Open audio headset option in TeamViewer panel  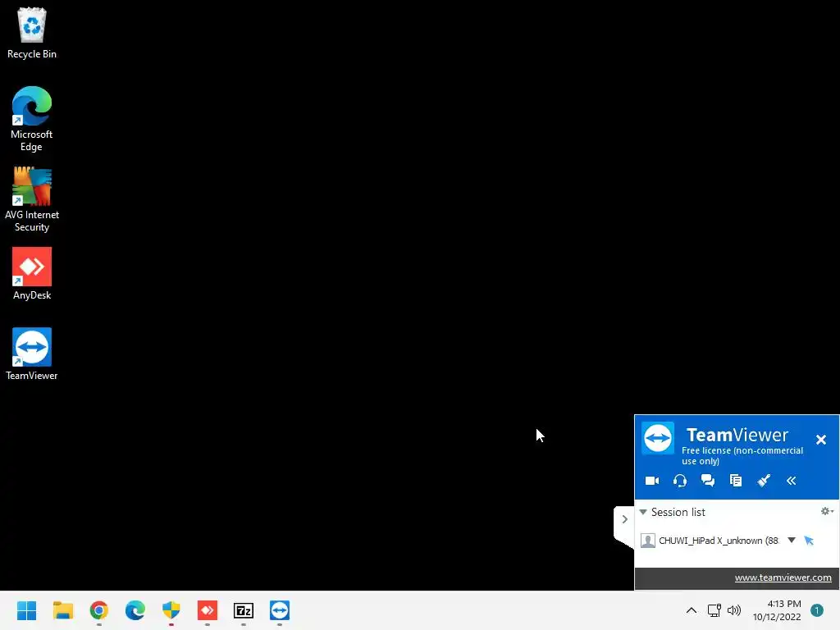tap(680, 481)
